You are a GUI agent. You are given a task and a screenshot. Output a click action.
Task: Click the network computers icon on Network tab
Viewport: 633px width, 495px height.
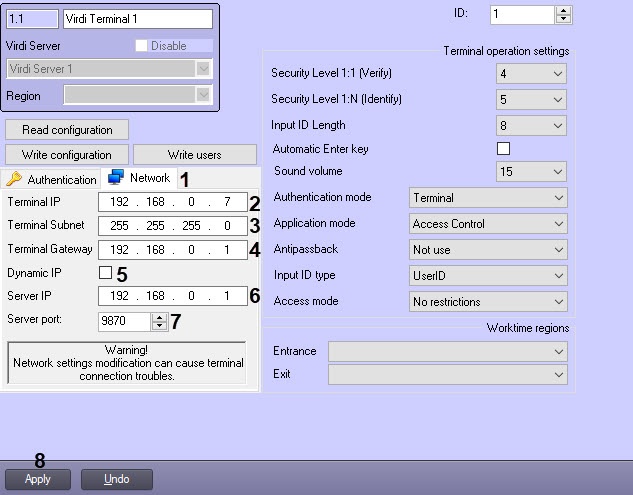tap(116, 178)
